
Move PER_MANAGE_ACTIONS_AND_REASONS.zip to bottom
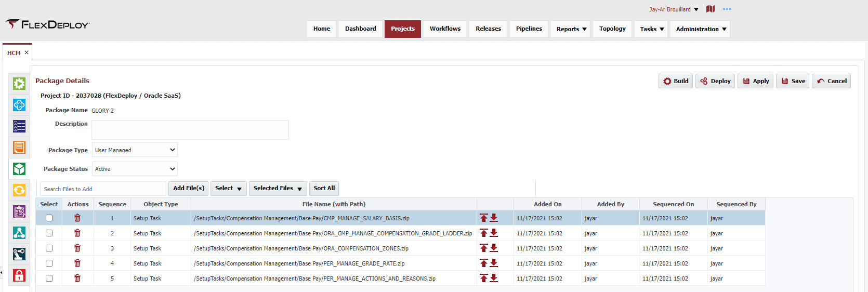point(494,278)
